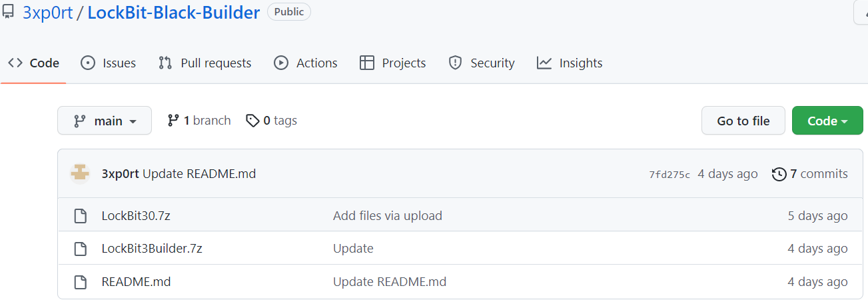Image resolution: width=868 pixels, height=304 pixels.
Task: Click the Go to file button
Action: (743, 121)
